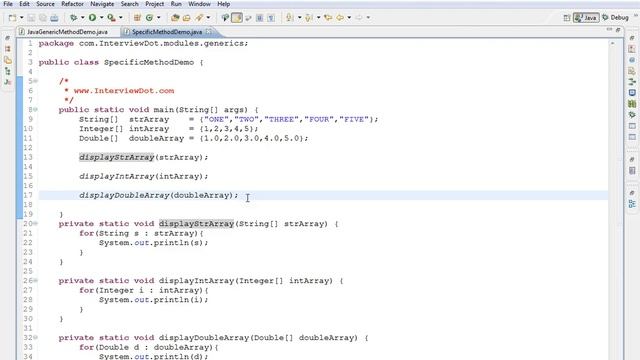Click the New file wizard icon
The height and width of the screenshot is (360, 640).
(12, 18)
